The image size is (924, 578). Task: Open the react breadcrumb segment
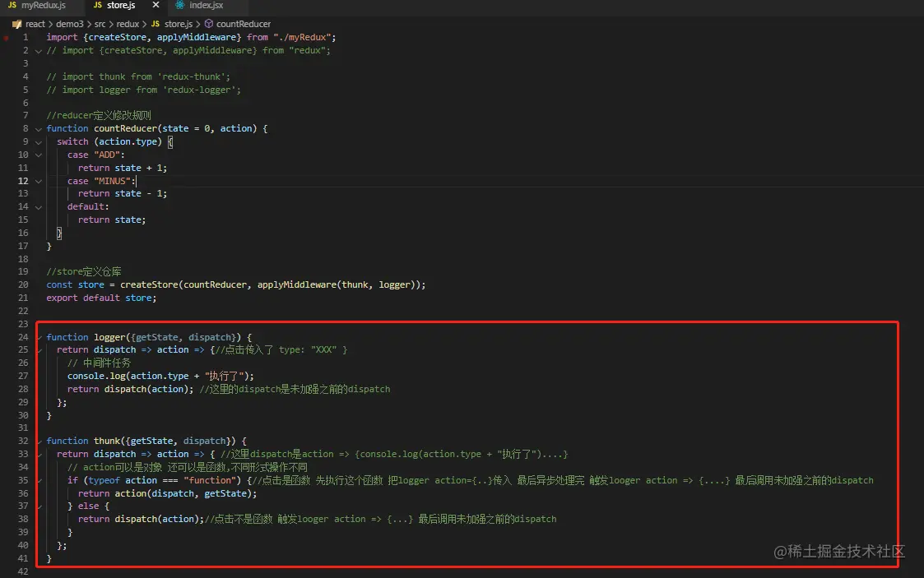click(x=35, y=24)
